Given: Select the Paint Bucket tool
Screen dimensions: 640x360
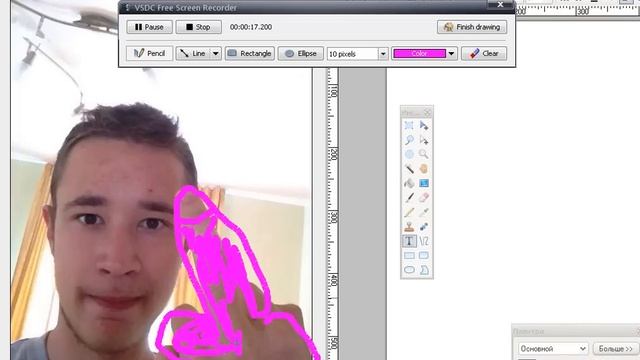Looking at the screenshot, I should click(409, 183).
